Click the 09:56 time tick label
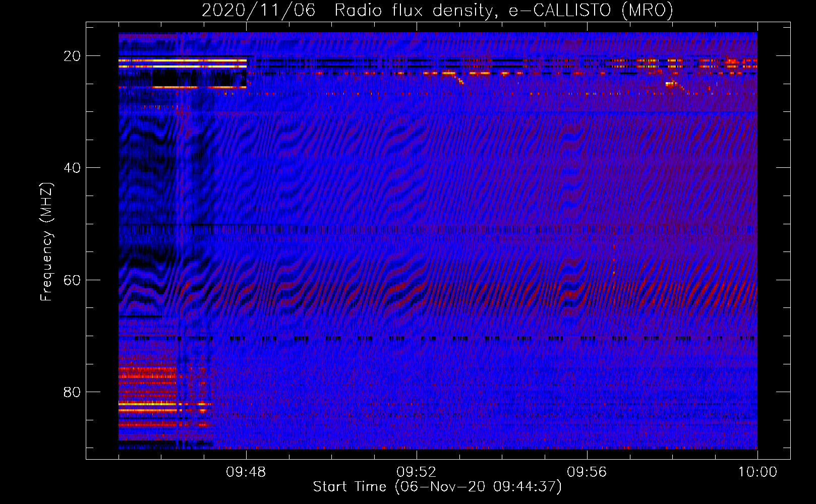This screenshot has width=816, height=504. coord(587,472)
